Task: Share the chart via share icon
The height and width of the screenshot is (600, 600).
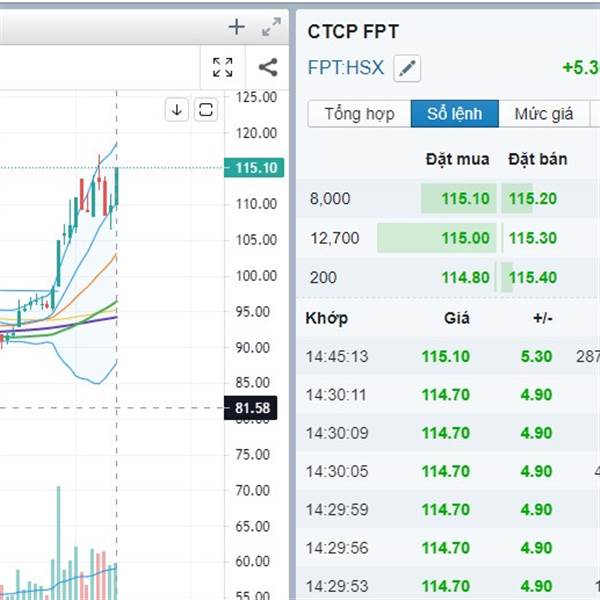Action: [268, 67]
